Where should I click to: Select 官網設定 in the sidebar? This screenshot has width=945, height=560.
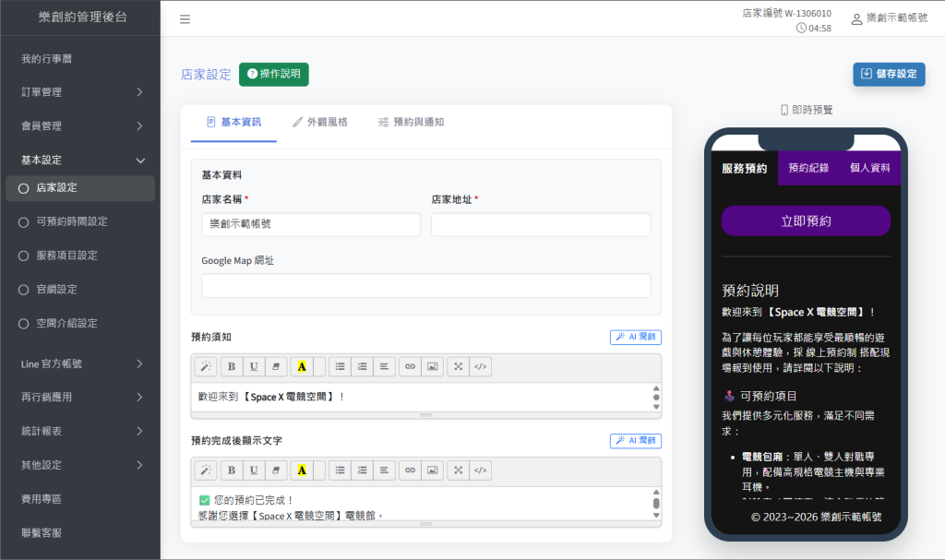point(56,290)
